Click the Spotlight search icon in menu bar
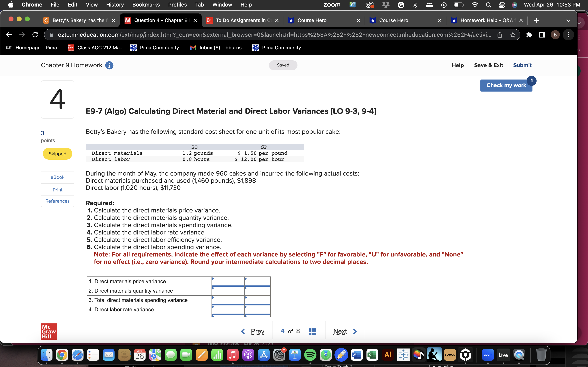Image resolution: width=588 pixels, height=367 pixels. 489,5
